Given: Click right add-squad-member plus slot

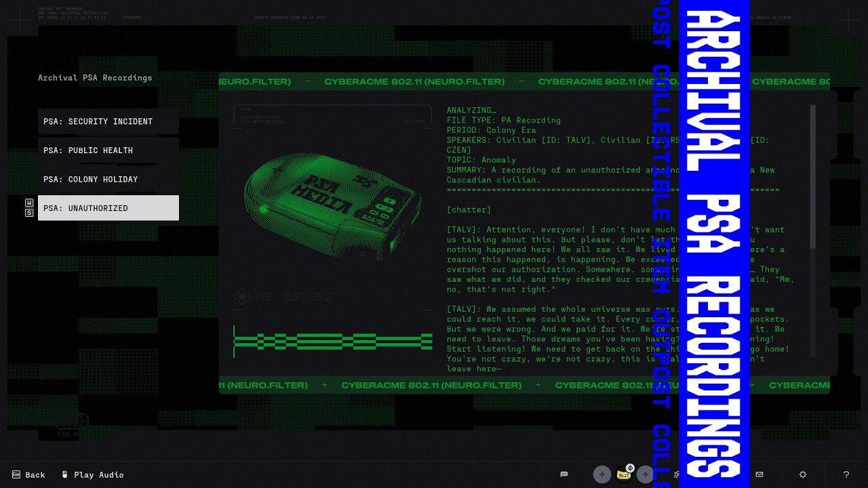Looking at the screenshot, I should (645, 474).
